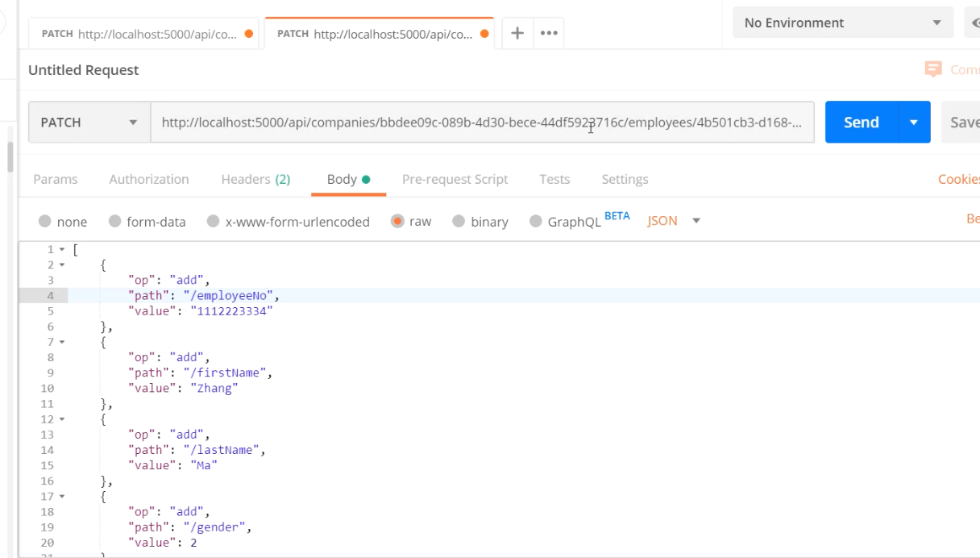Screen dimensions: 980x558
Task: Open the Send button dropdown arrow
Action: pos(914,123)
